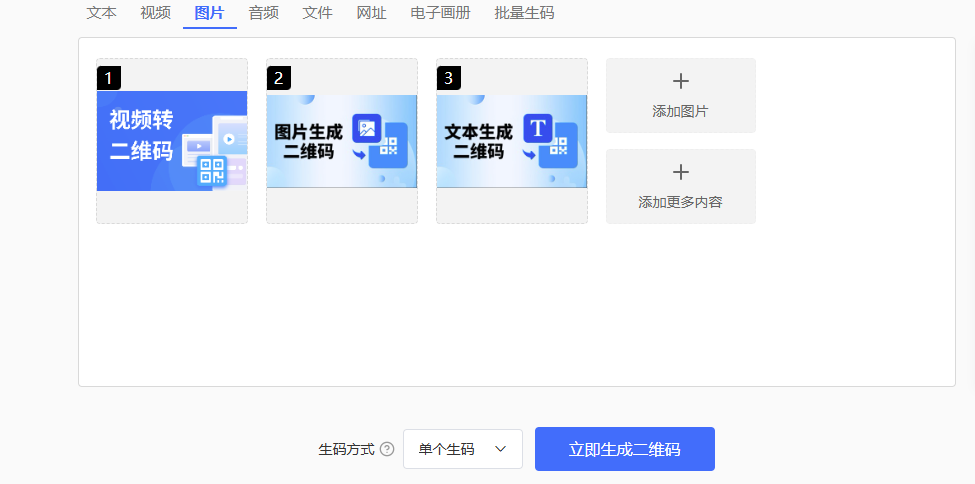Select the 批量生码 tab
Viewport: 975px width, 484px height.
coord(524,13)
